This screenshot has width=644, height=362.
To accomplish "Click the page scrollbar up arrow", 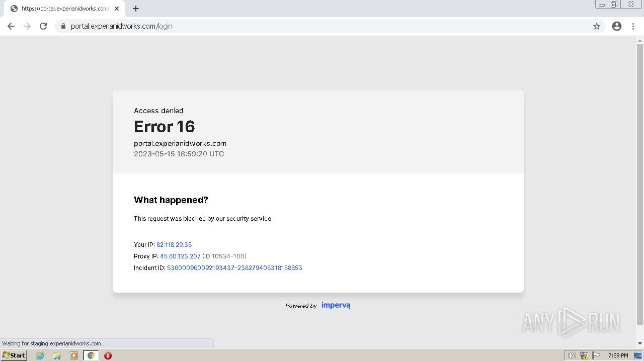I will click(x=640, y=40).
